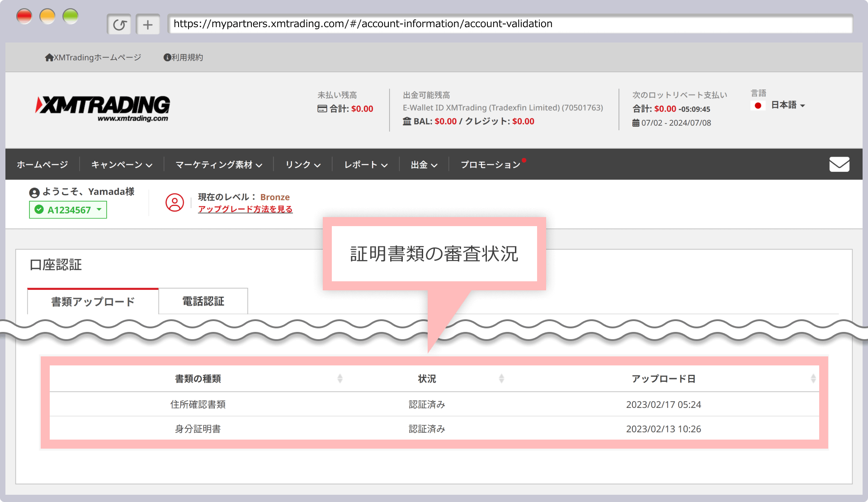This screenshot has width=868, height=502.
Task: Open a new tab with plus icon
Action: [x=148, y=24]
